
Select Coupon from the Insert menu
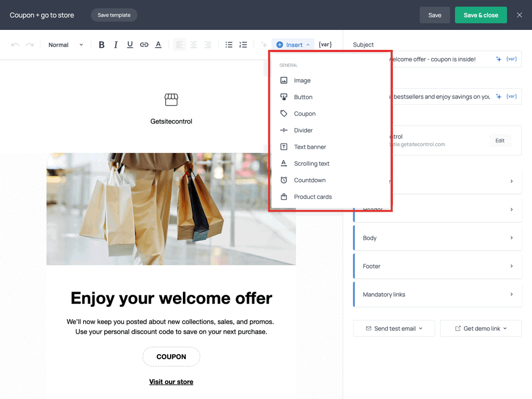[x=304, y=113]
